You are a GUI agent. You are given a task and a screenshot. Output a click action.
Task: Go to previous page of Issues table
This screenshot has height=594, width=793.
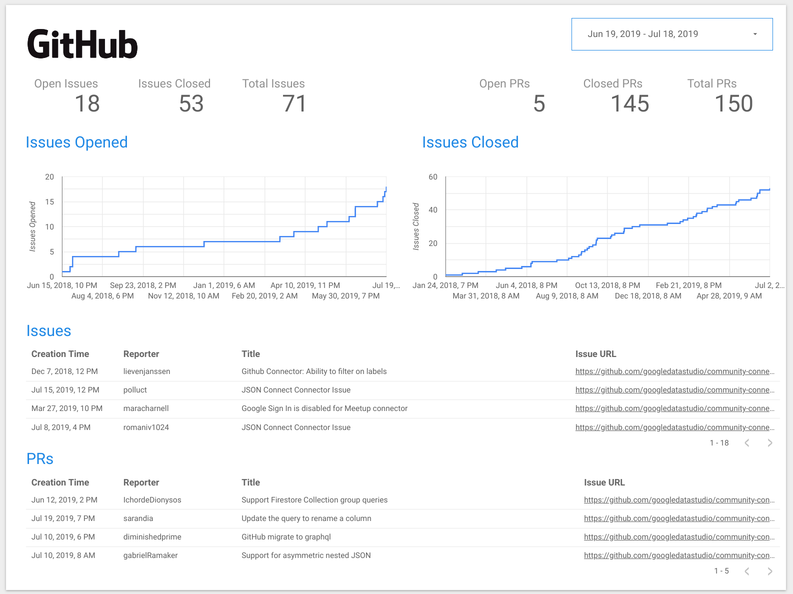click(747, 443)
